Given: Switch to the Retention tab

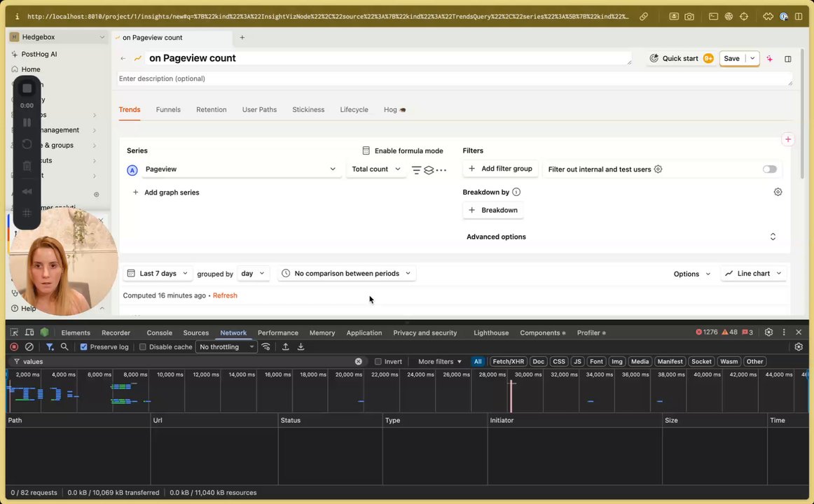Looking at the screenshot, I should [212, 109].
